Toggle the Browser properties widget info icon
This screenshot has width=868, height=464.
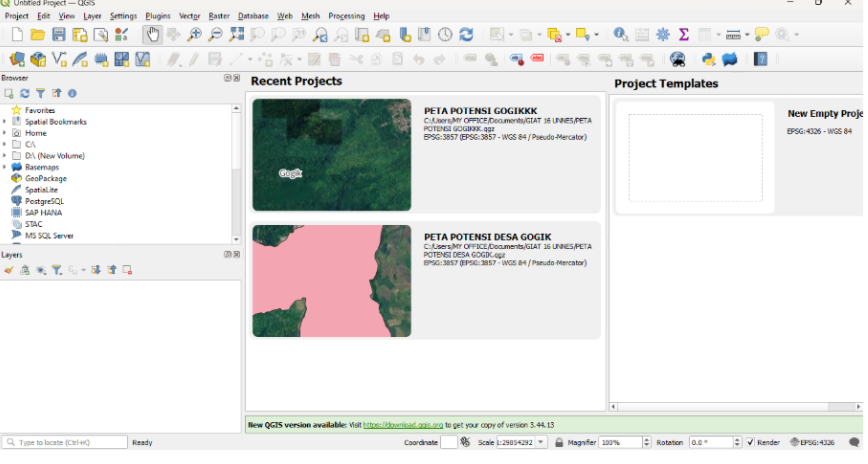click(x=72, y=94)
